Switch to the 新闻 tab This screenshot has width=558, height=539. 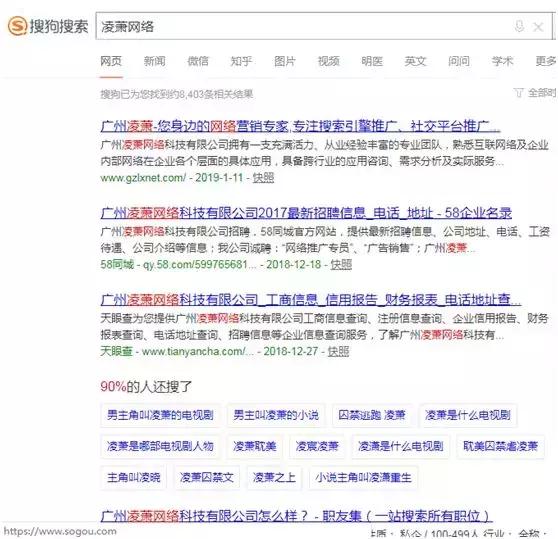(x=154, y=61)
